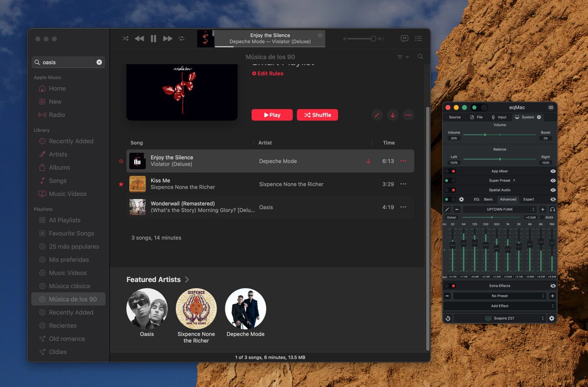This screenshot has width=588, height=387.
Task: Adjust the eqMac Volume slider
Action: [x=499, y=135]
